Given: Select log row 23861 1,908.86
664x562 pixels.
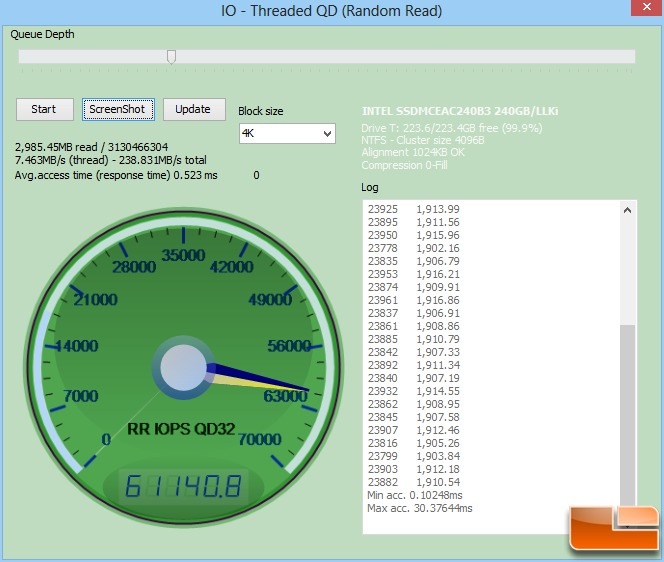Looking at the screenshot, I should (x=413, y=326).
